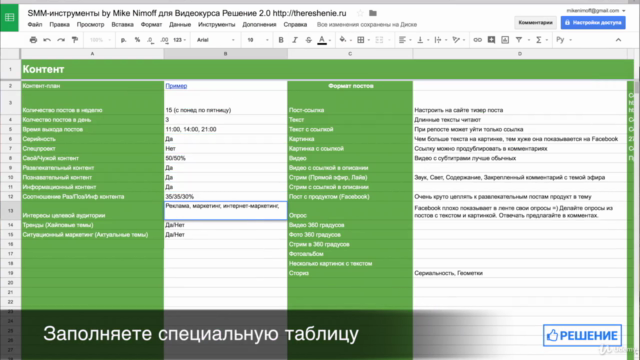Click the Undo arrow icon
This screenshot has width=640, height=360.
point(47,40)
